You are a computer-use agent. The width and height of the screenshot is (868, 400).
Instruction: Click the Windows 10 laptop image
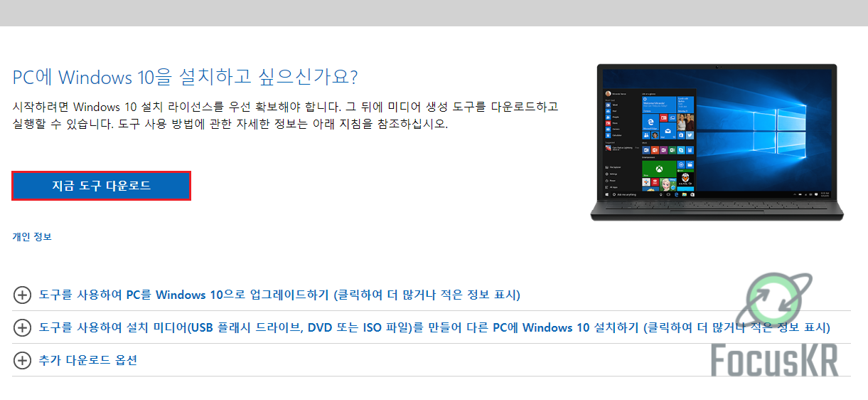pos(718,142)
